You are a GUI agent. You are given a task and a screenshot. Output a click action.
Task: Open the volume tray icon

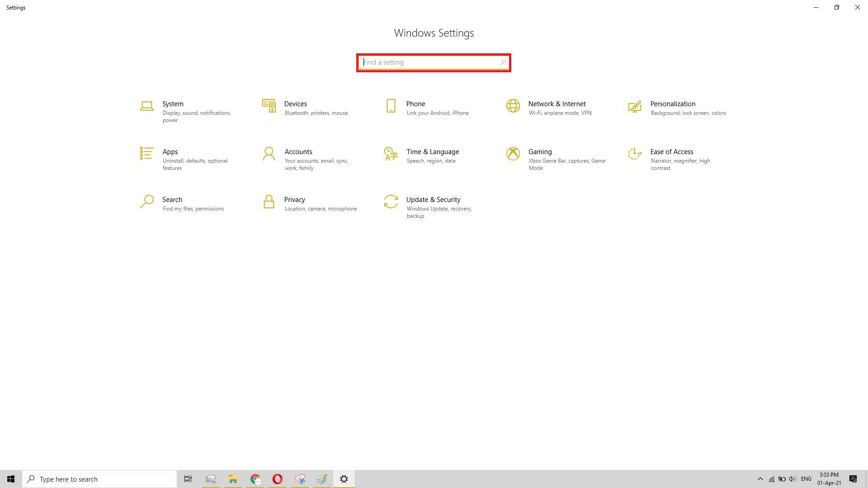(x=793, y=479)
